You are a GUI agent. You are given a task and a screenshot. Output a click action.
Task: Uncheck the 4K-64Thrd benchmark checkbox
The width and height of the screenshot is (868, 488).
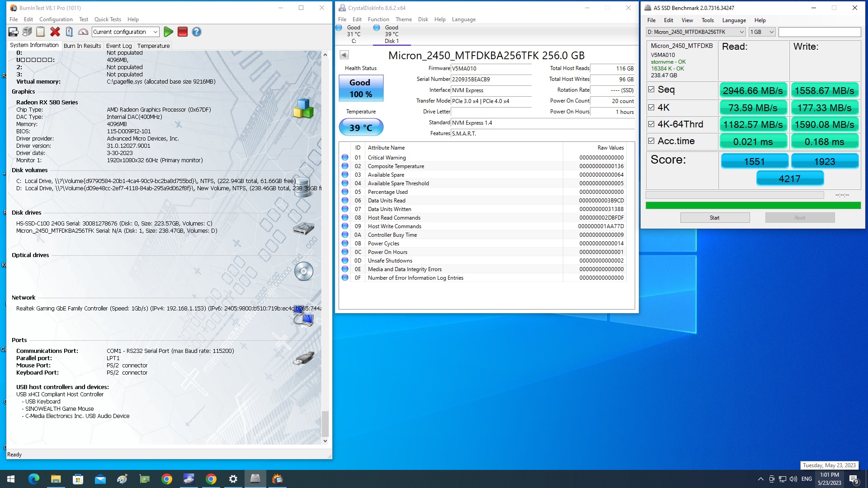click(651, 124)
